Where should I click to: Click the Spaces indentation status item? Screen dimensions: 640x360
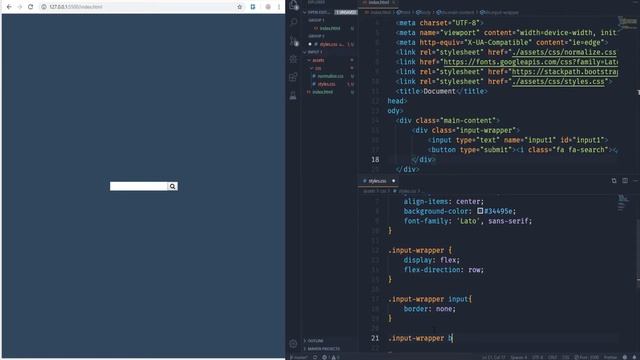[518, 357]
